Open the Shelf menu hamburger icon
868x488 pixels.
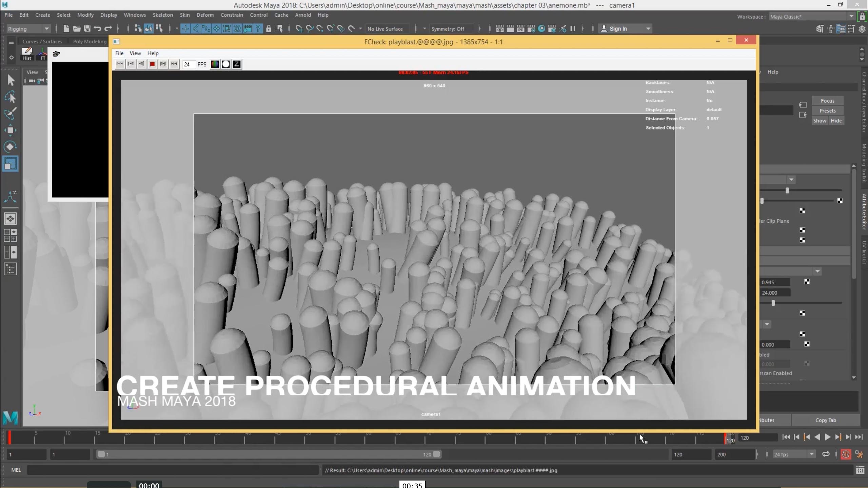click(x=11, y=43)
